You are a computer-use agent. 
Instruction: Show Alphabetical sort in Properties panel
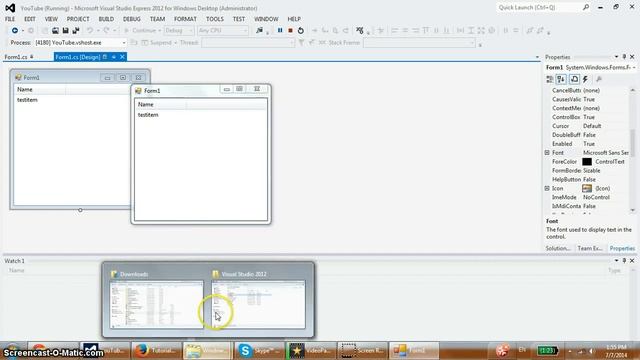(561, 79)
